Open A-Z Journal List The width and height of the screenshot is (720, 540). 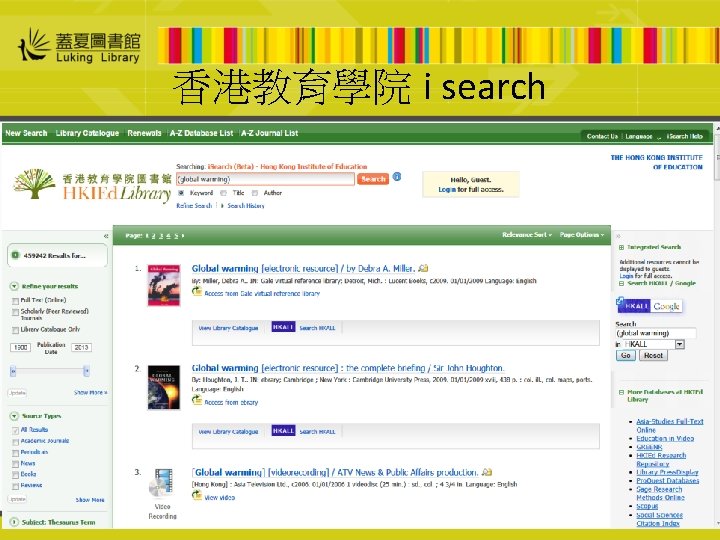[x=270, y=133]
